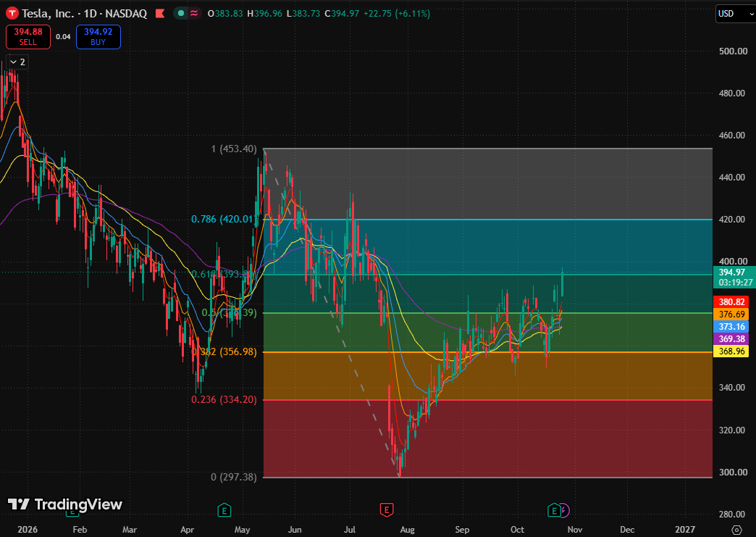The width and height of the screenshot is (756, 537).
Task: Select the 0.5 Fibonacci level label
Action: [230, 312]
